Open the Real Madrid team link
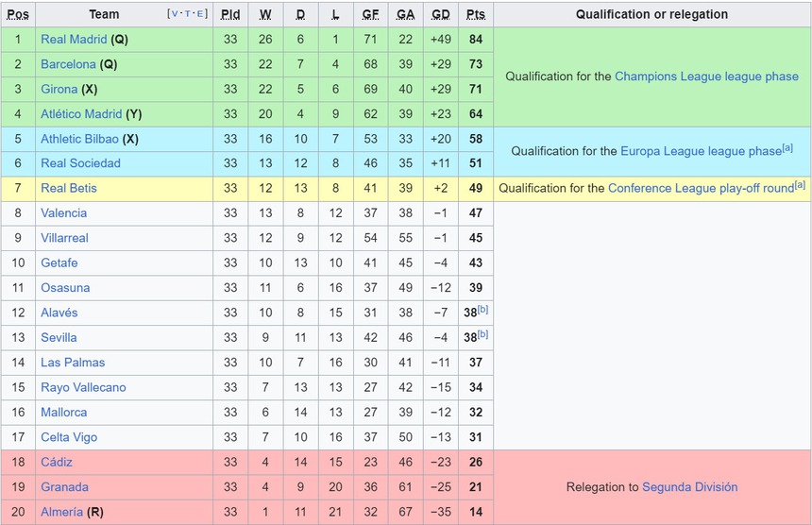Screen dimensions: 812x525 click(74, 40)
